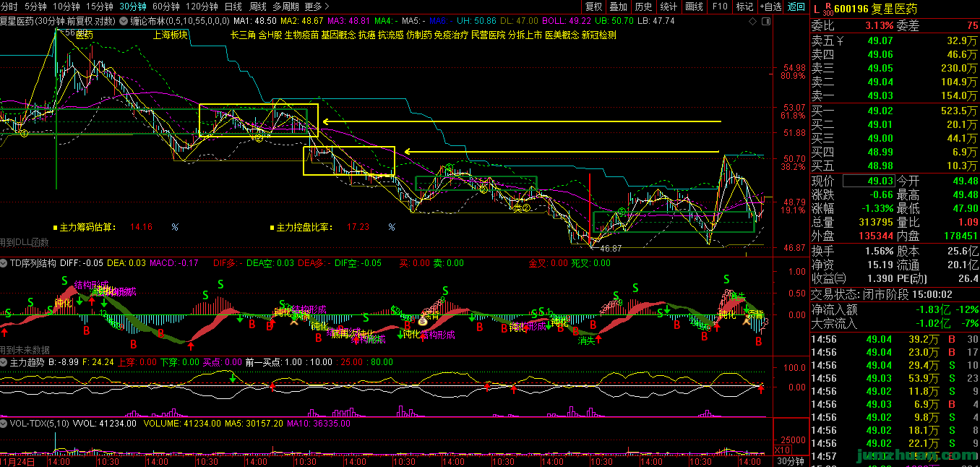Click 30分钟 label at chart bottom-right
The image size is (980, 467).
click(792, 461)
